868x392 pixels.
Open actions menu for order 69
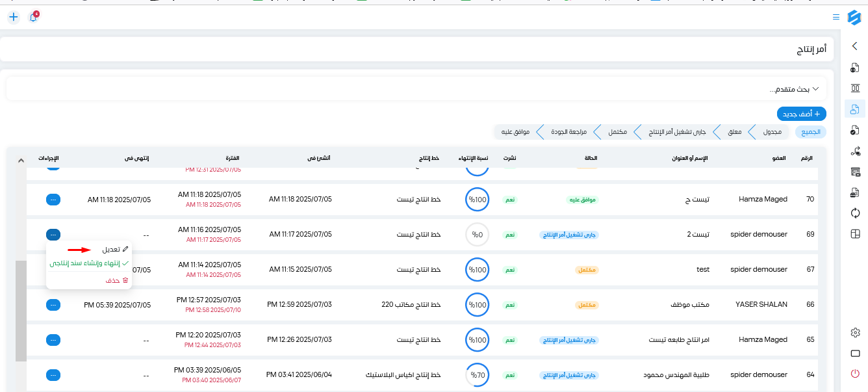coord(53,234)
